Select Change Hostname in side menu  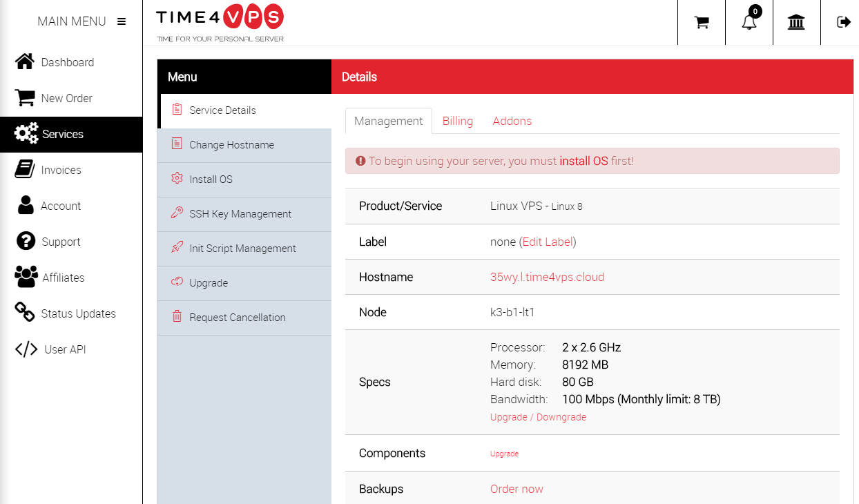[x=244, y=145]
